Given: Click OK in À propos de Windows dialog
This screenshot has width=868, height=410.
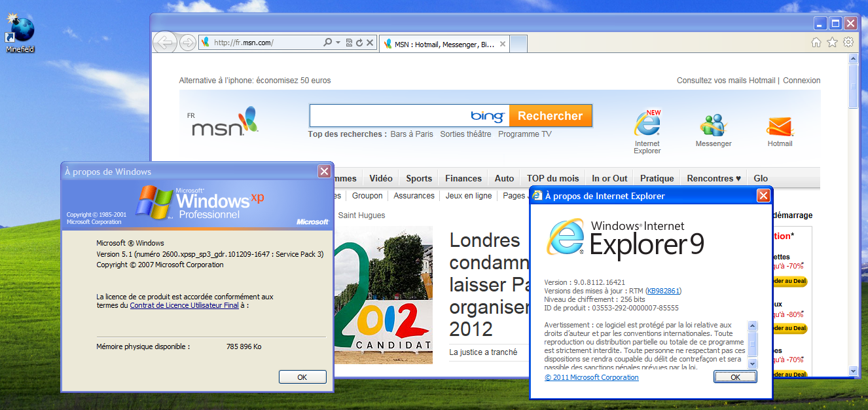Looking at the screenshot, I should coord(302,377).
